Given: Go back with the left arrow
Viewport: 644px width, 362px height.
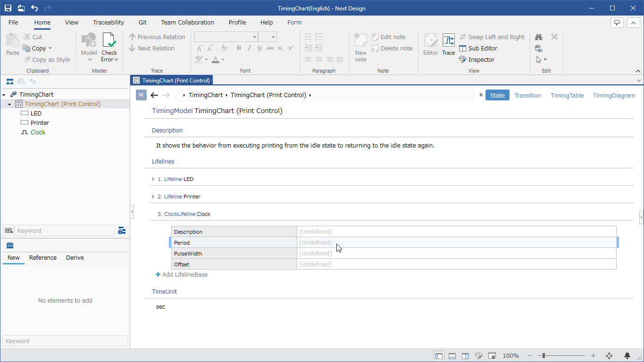Looking at the screenshot, I should 154,95.
